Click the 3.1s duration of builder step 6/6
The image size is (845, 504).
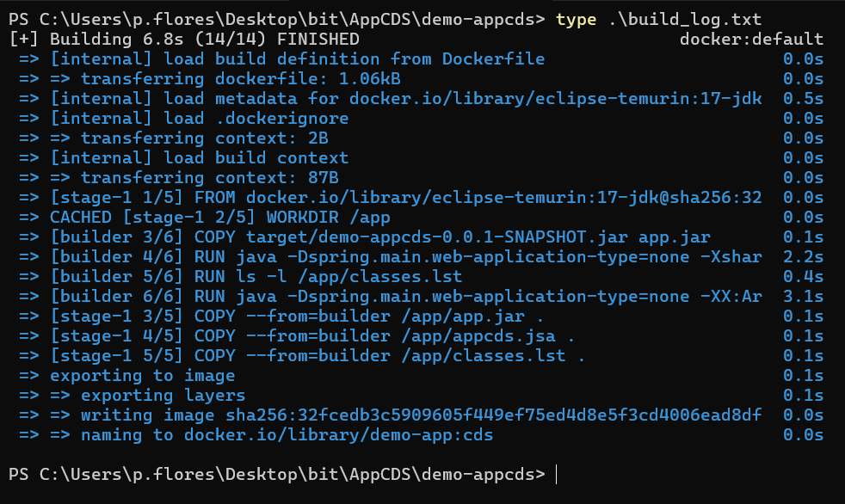(x=803, y=297)
